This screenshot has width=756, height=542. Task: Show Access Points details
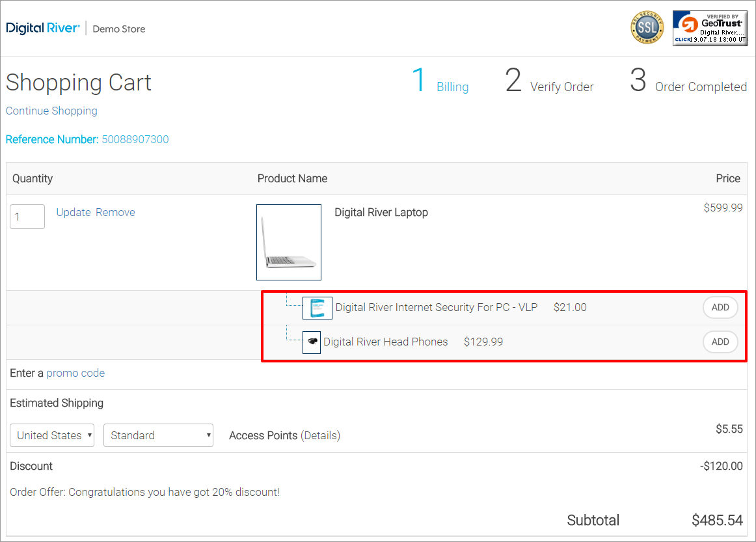click(x=321, y=435)
